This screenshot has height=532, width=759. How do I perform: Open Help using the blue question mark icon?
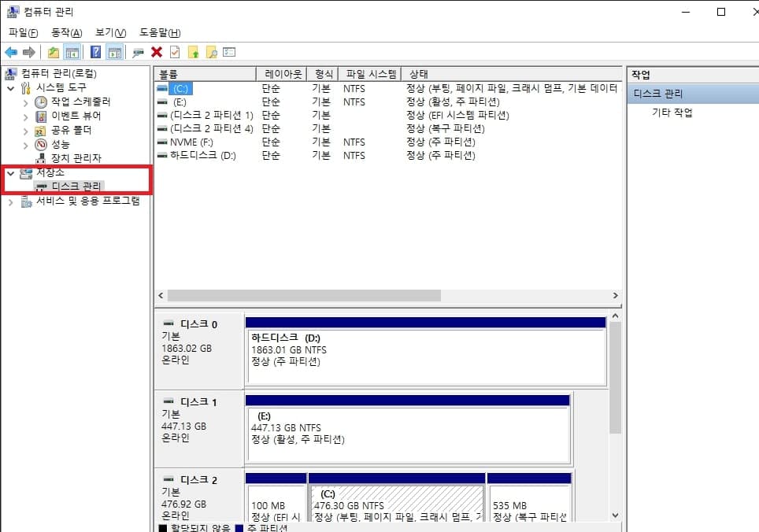94,51
